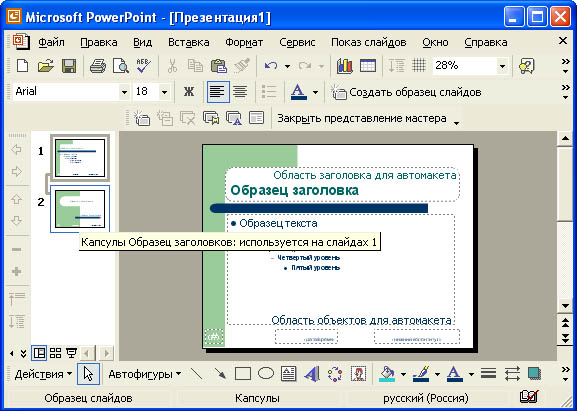Print the presentation
The width and height of the screenshot is (577, 411).
pos(98,66)
